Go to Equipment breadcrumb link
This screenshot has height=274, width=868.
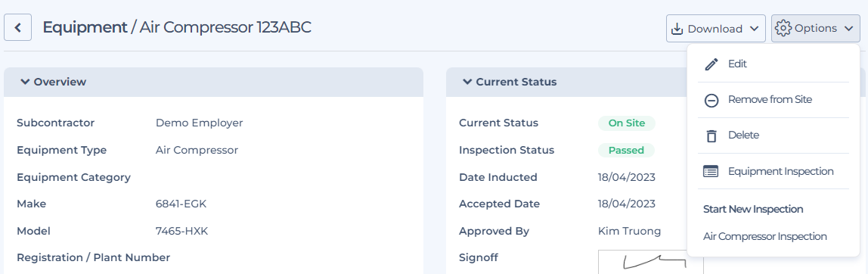[x=85, y=27]
